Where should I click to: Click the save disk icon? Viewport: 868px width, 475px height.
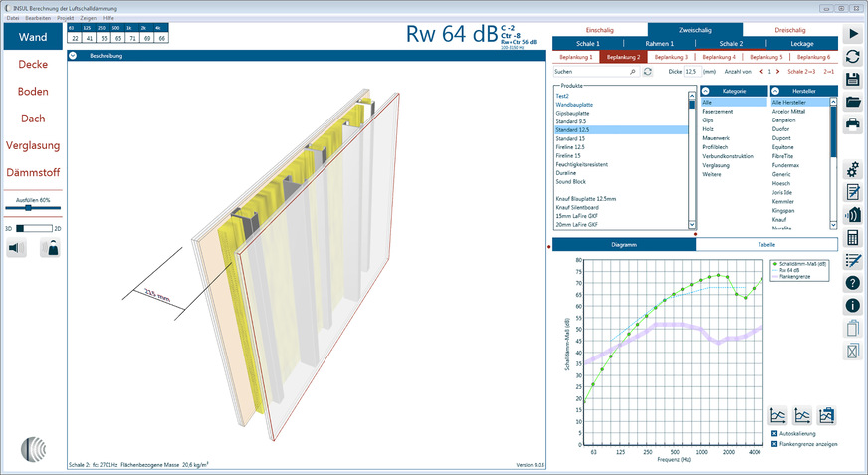[x=853, y=79]
